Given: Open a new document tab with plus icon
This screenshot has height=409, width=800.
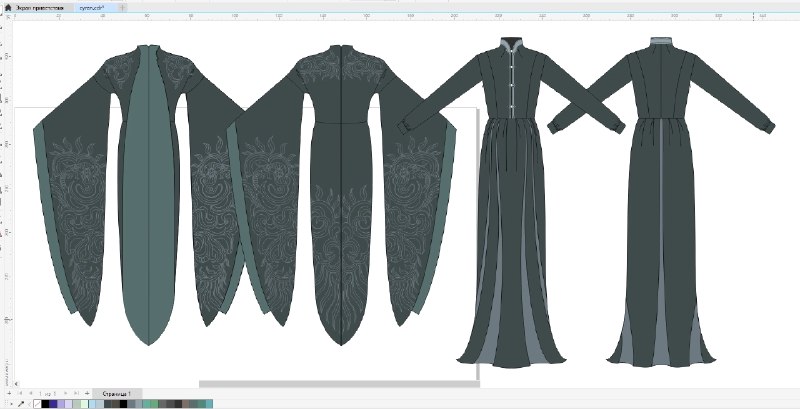Looking at the screenshot, I should (122, 8).
